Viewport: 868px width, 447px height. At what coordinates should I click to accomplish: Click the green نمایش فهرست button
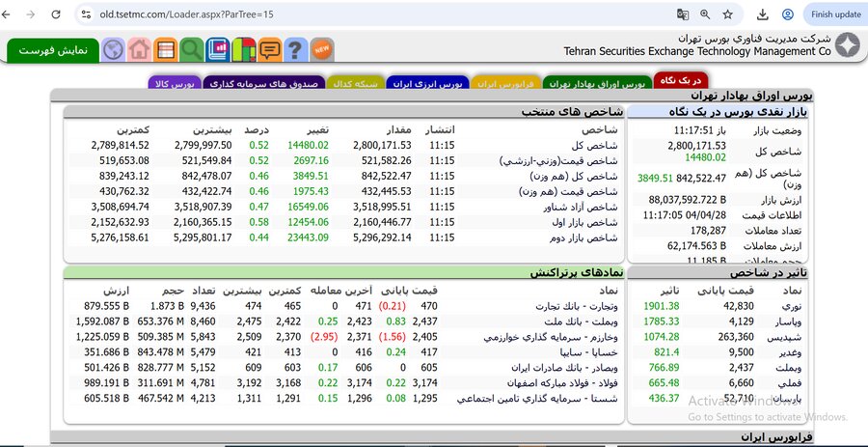[53, 50]
